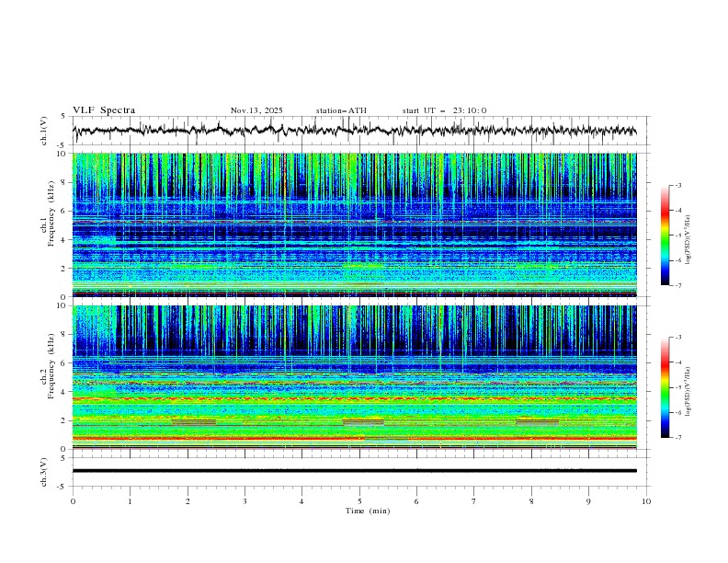728x563 pixels.
Task: Click the Nov.13, 2025 date label
Action: coord(256,110)
